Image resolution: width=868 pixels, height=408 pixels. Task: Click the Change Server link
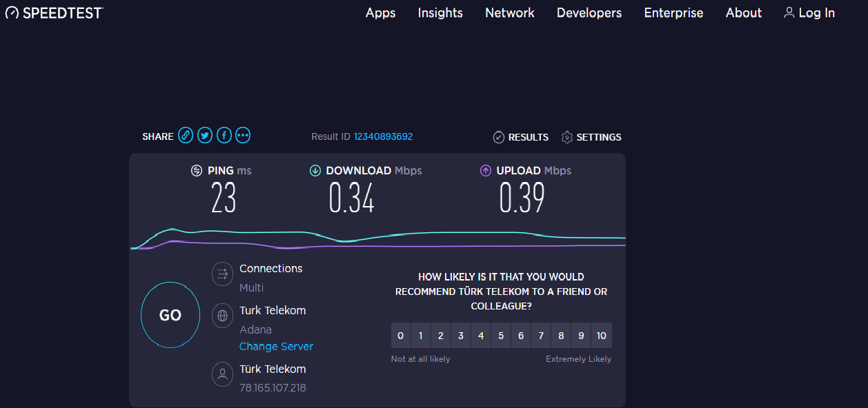tap(276, 346)
